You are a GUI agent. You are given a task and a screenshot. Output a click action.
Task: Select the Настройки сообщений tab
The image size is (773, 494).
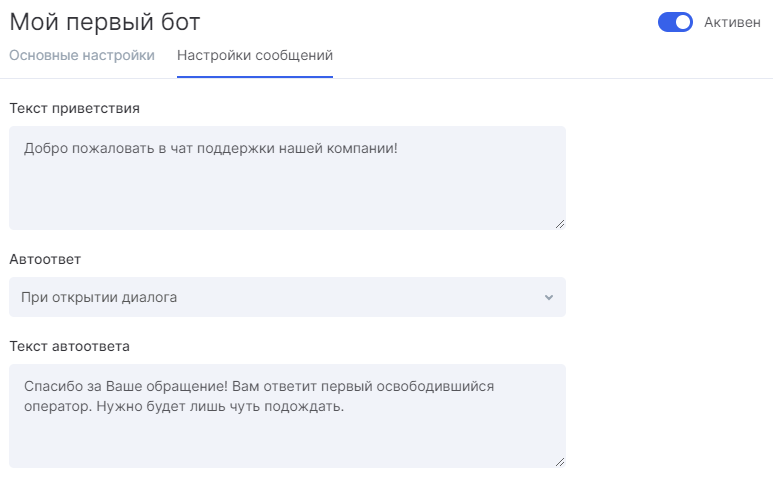point(255,55)
